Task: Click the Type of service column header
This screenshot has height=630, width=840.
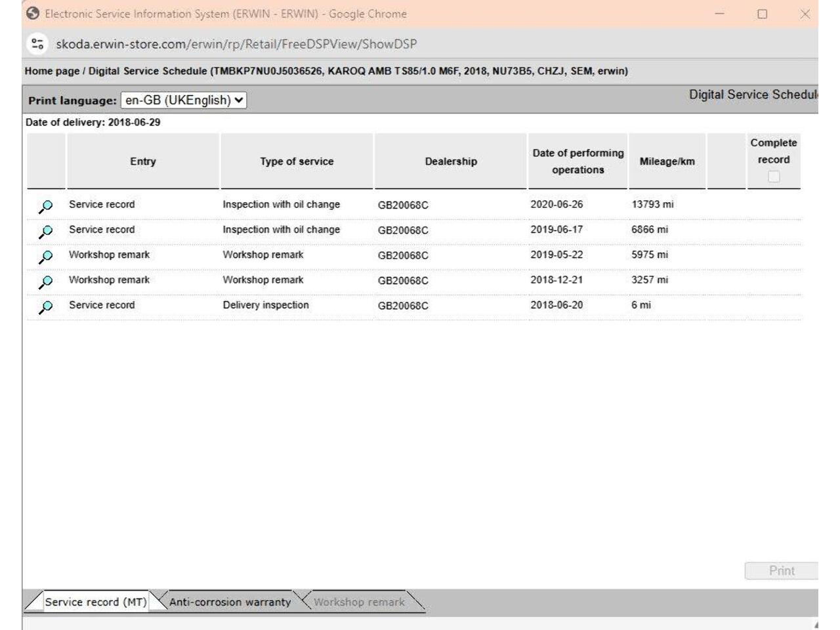Action: pyautogui.click(x=297, y=161)
